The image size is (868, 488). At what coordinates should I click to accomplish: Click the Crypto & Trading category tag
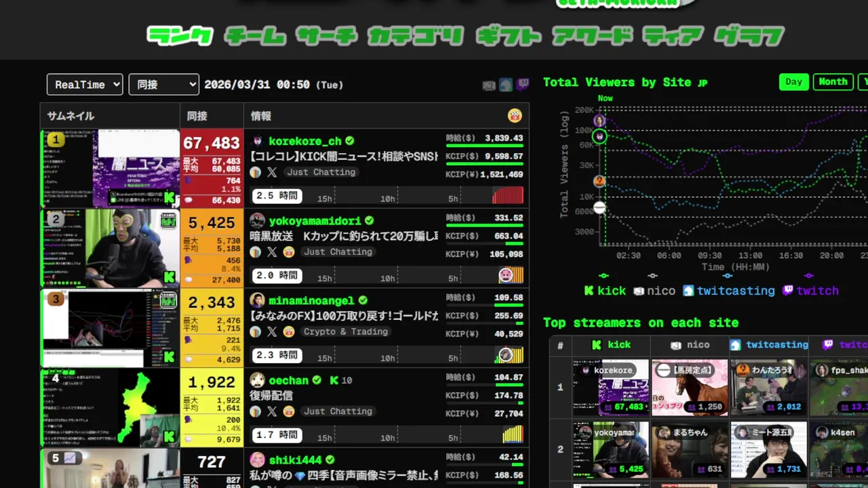pyautogui.click(x=346, y=332)
